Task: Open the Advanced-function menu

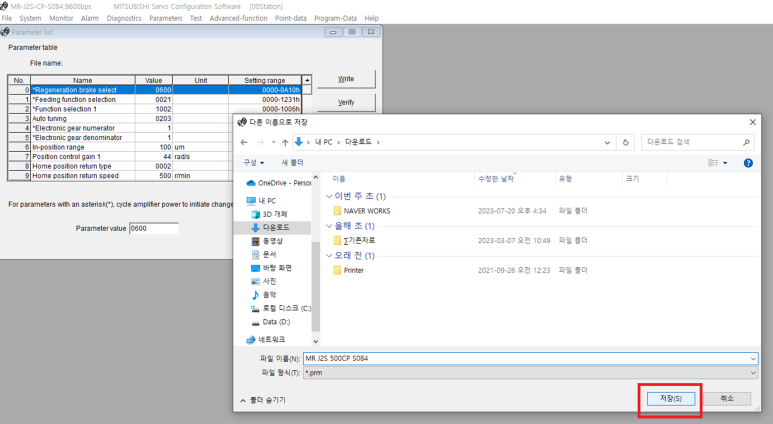Action: (238, 18)
